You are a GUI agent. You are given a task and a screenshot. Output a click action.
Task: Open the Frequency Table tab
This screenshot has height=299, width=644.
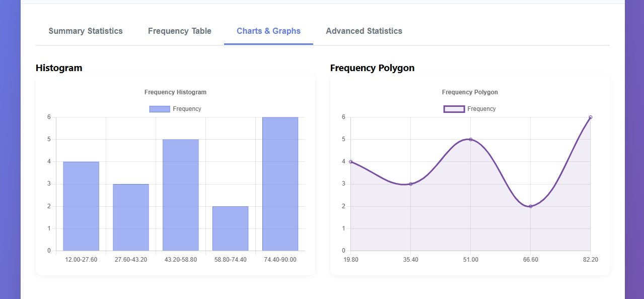point(179,31)
